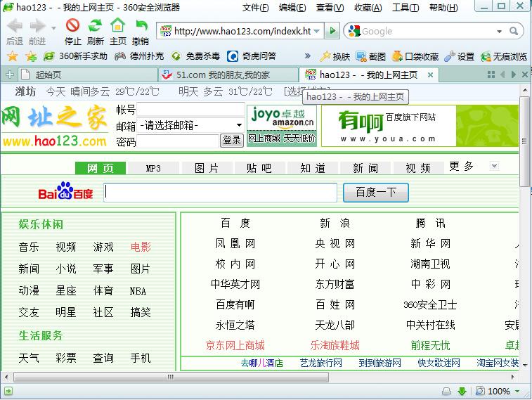Click the yellow star favorites icon
Image resolution: width=532 pixels, height=400 pixels.
click(12, 56)
